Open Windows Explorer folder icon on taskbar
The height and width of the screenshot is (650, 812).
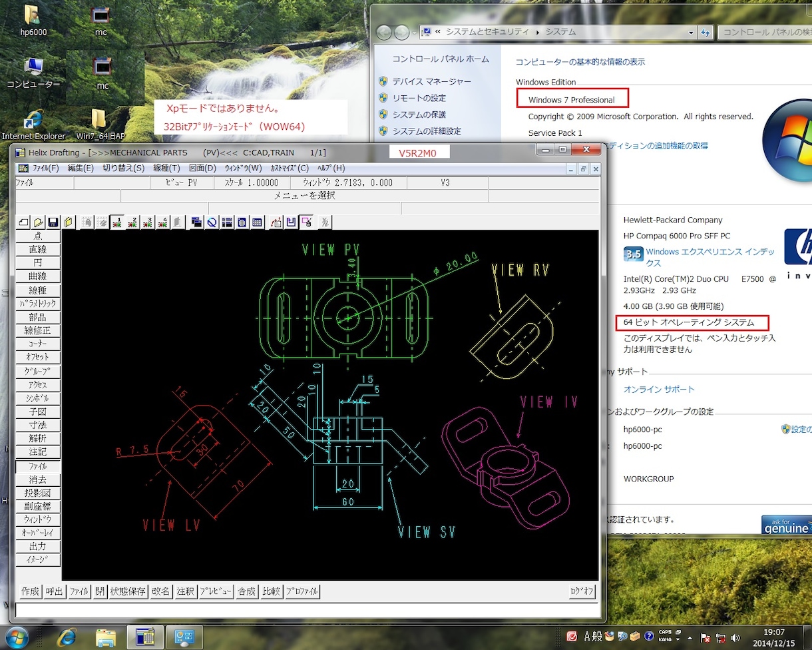pos(106,637)
